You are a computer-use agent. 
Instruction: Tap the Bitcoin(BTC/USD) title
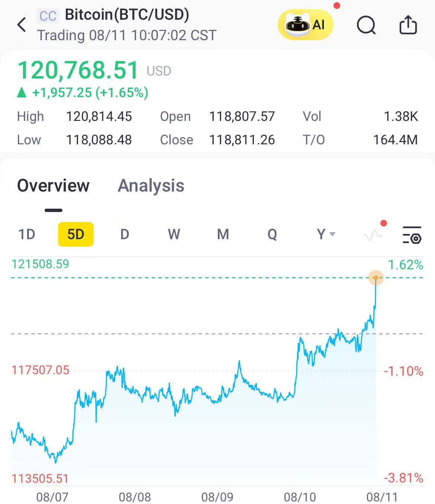tap(127, 15)
